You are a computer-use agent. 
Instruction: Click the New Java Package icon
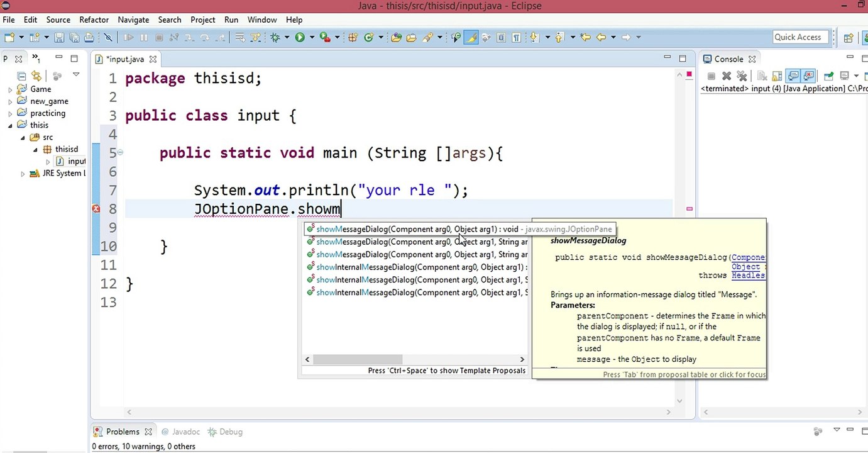point(353,37)
